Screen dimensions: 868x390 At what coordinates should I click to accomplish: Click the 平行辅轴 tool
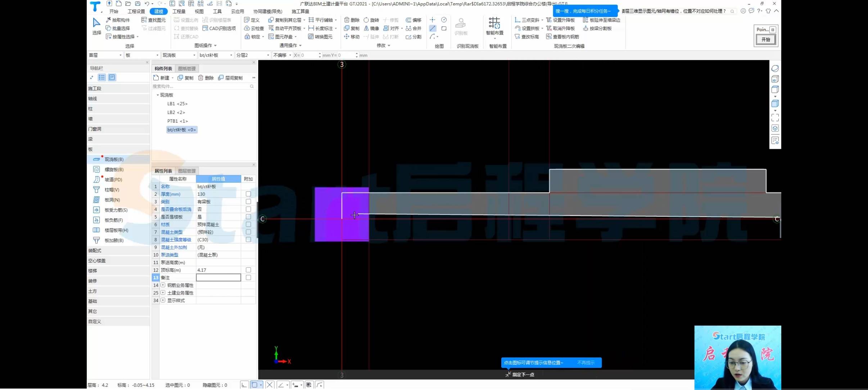[x=321, y=20]
